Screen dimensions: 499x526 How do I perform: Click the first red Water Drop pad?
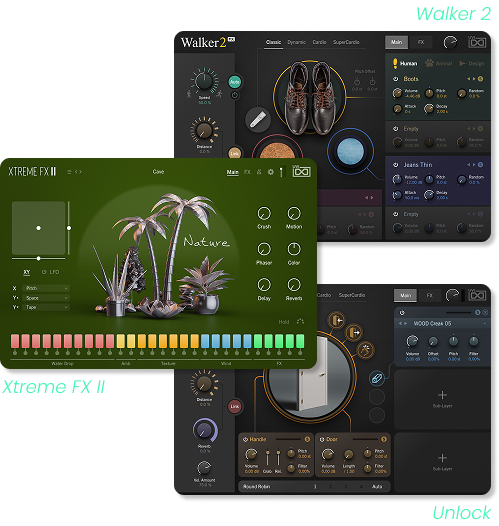pyautogui.click(x=15, y=341)
